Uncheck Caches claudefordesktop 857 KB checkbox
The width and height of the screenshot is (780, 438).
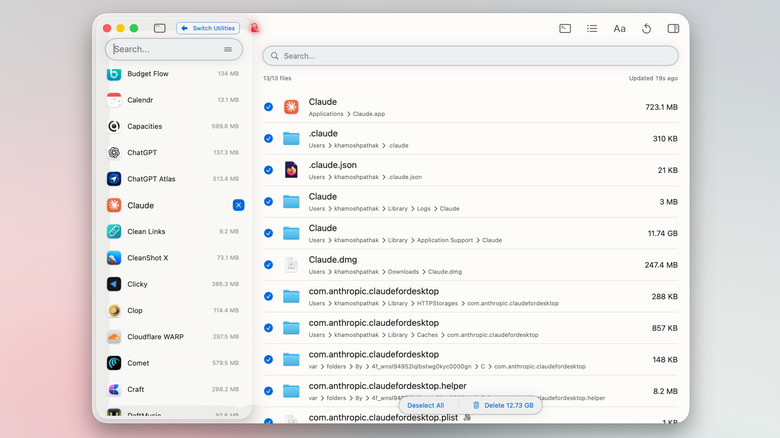[269, 328]
